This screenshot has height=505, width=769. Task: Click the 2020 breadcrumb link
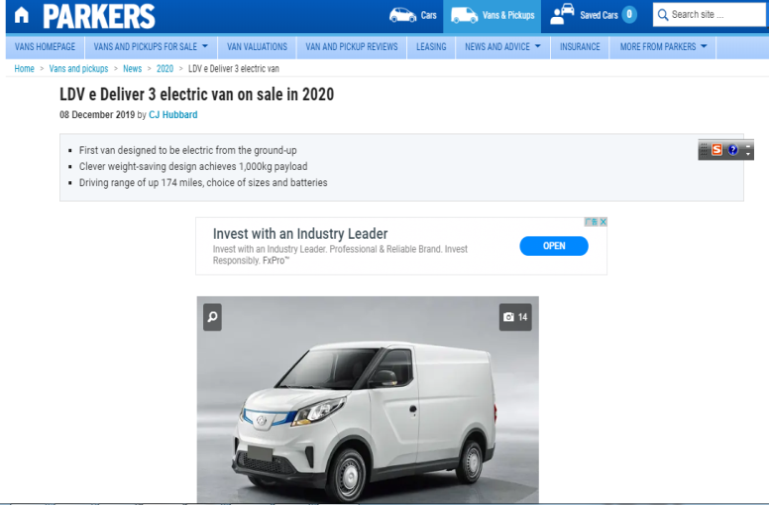pos(165,69)
